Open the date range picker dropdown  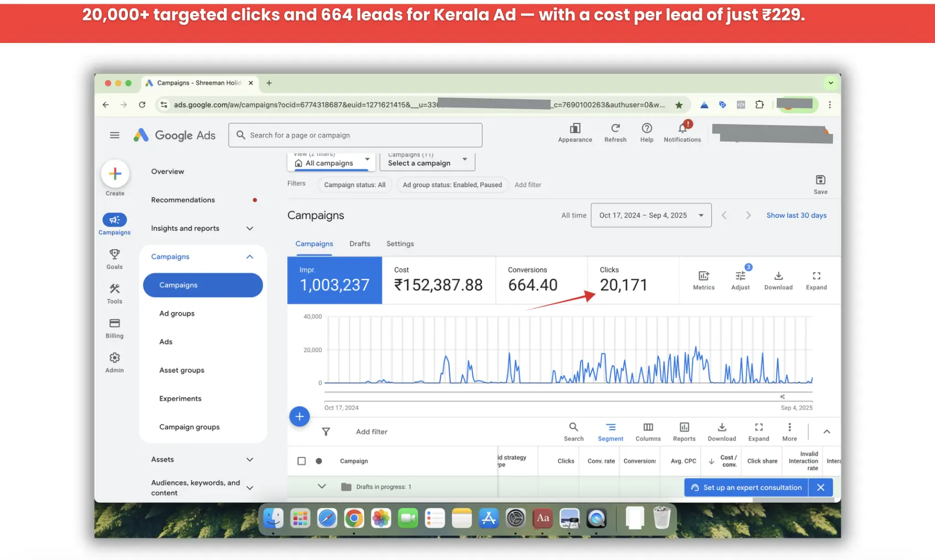click(x=651, y=216)
